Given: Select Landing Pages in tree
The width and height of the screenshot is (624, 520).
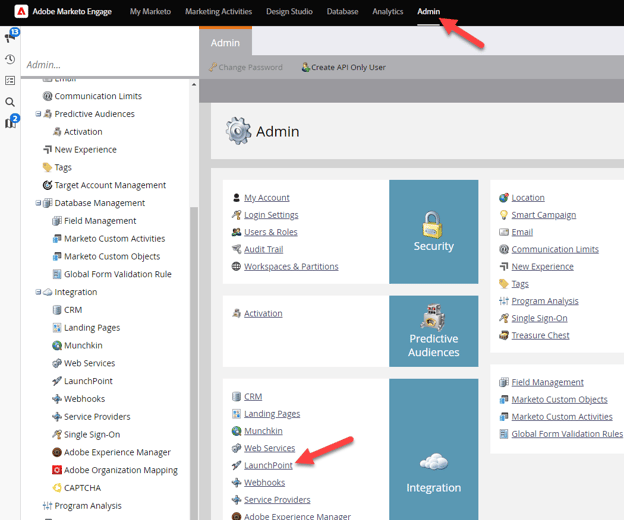Looking at the screenshot, I should [x=92, y=328].
